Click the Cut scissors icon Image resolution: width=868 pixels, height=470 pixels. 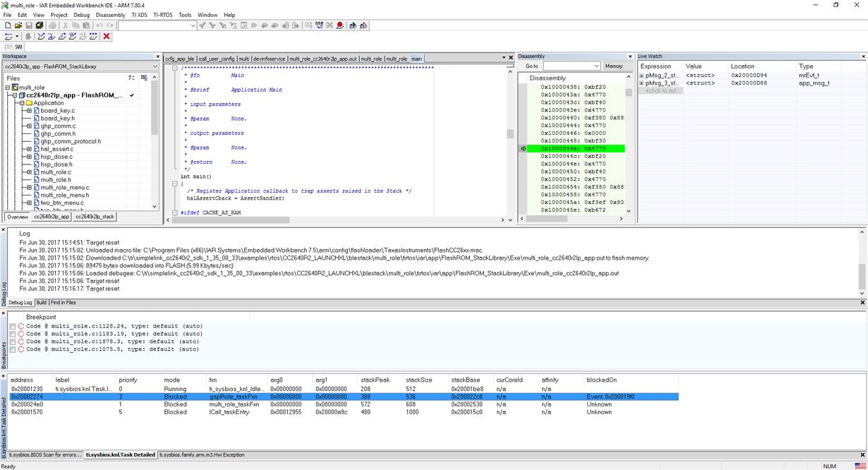pos(65,25)
